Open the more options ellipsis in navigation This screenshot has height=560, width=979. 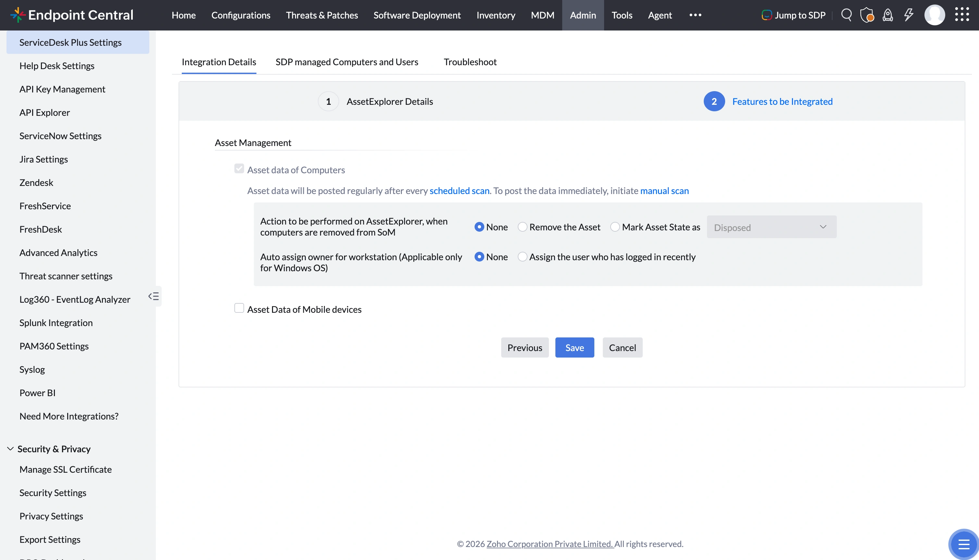pyautogui.click(x=696, y=15)
